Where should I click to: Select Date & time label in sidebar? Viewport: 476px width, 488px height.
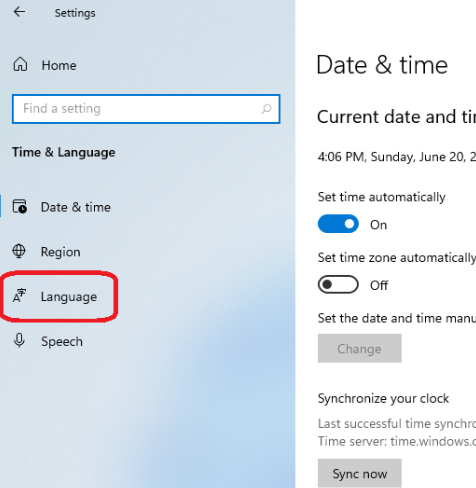[x=76, y=207]
